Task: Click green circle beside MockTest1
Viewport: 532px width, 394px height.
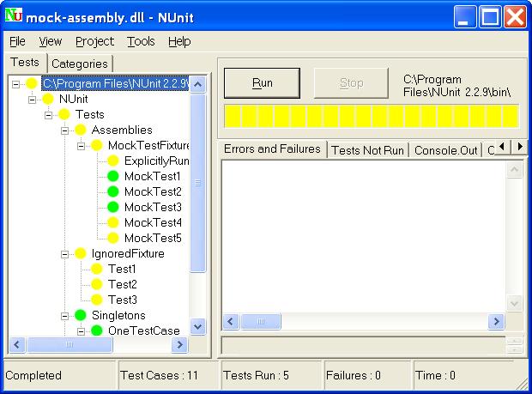Action: [x=113, y=176]
